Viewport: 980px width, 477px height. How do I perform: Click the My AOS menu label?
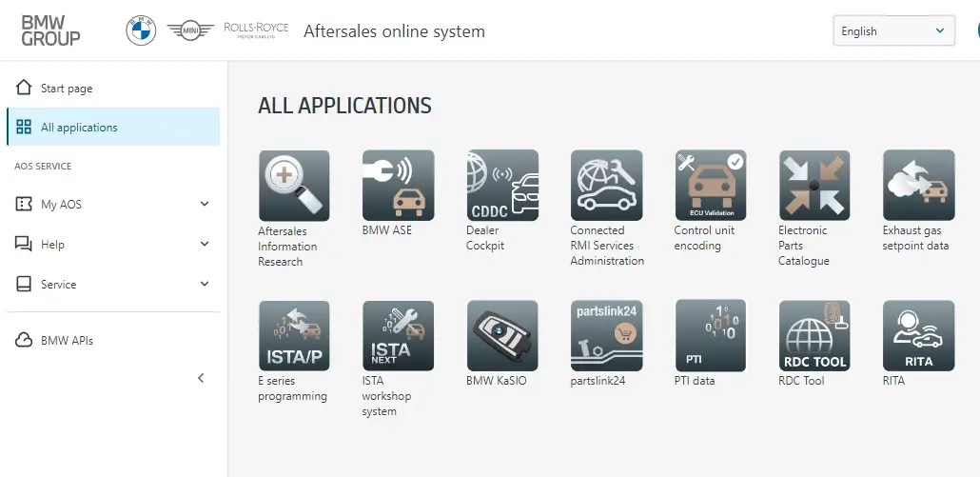pyautogui.click(x=61, y=205)
